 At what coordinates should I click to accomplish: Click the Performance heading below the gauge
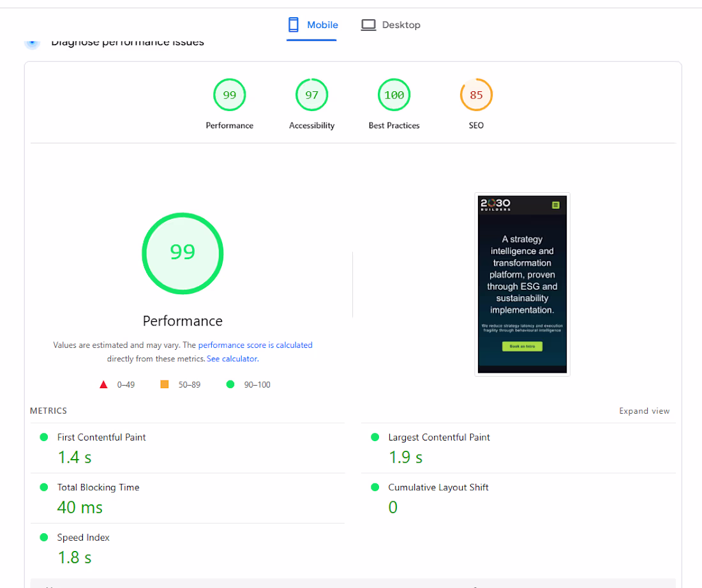[x=183, y=321]
